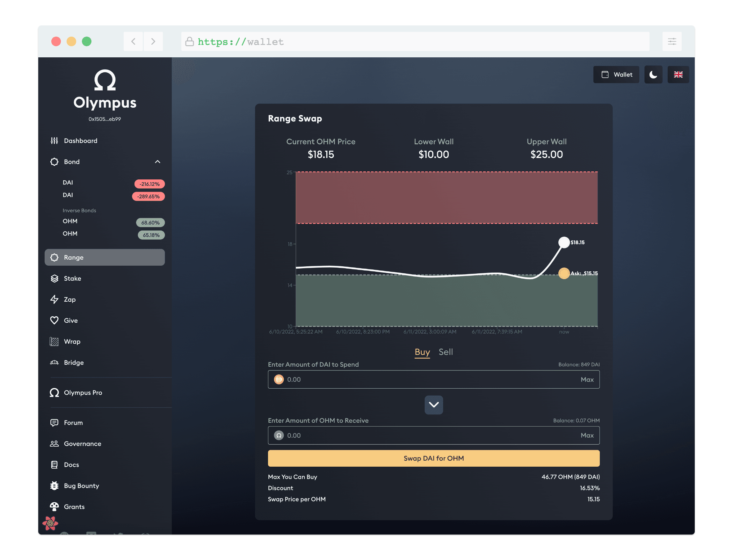The height and width of the screenshot is (560, 733).
Task: Open the React Query devtools flower icon
Action: (x=50, y=523)
